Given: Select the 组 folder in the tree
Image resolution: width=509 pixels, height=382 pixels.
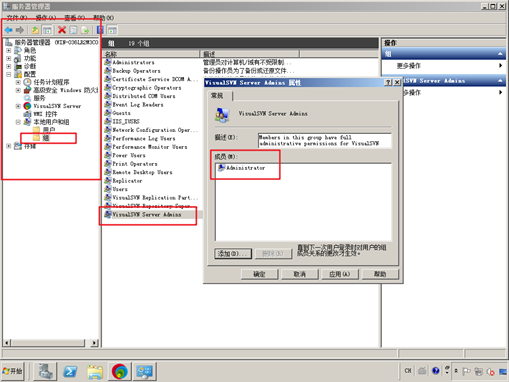Looking at the screenshot, I should point(46,138).
